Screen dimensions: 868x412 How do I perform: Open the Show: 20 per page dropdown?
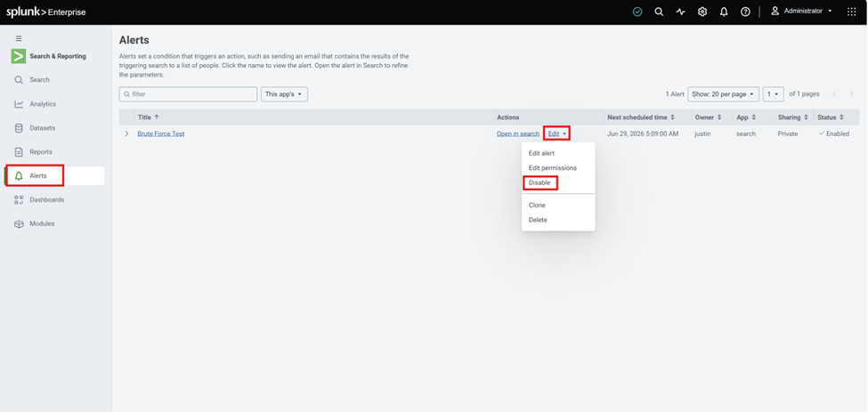(x=723, y=94)
